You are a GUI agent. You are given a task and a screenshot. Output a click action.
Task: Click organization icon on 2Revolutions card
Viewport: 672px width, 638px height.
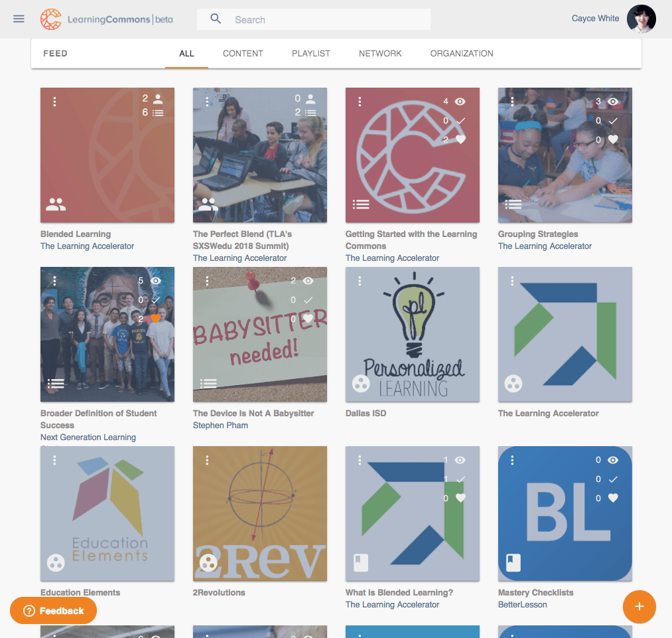tap(208, 563)
